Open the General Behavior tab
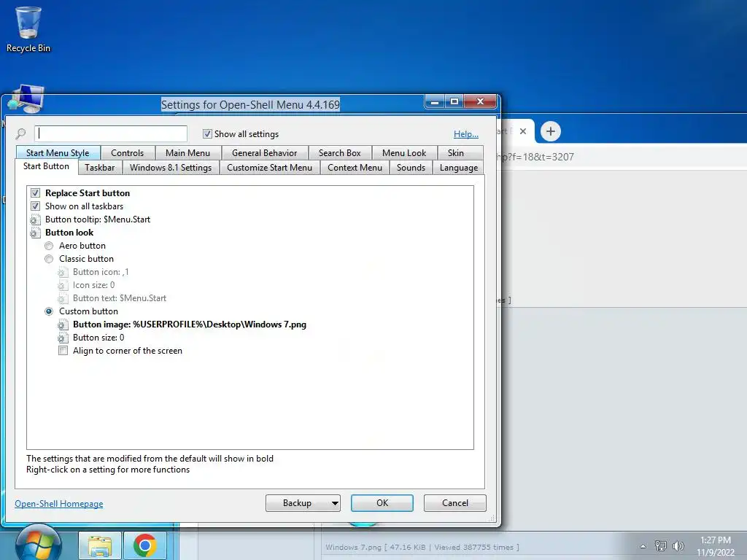Screen dimensions: 747x560 tap(264, 153)
